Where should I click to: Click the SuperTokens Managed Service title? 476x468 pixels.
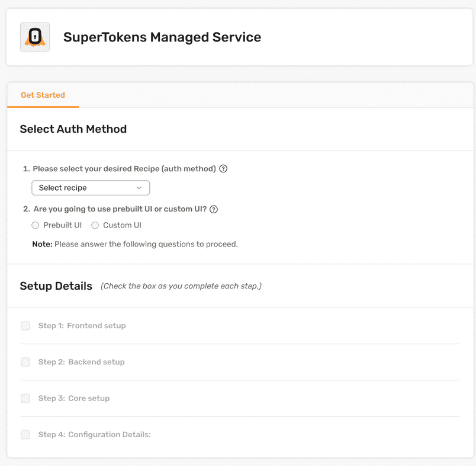click(x=162, y=37)
